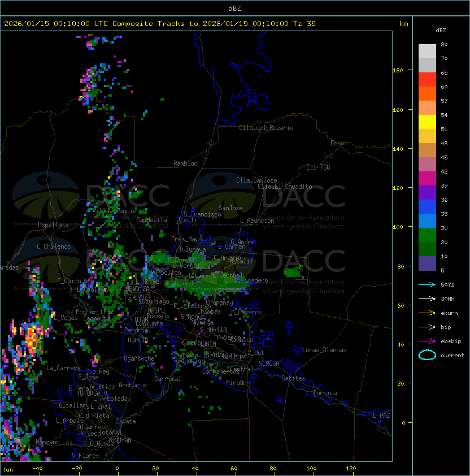
Task: Click the 'La_Carrera' map label
Action: pos(63,368)
